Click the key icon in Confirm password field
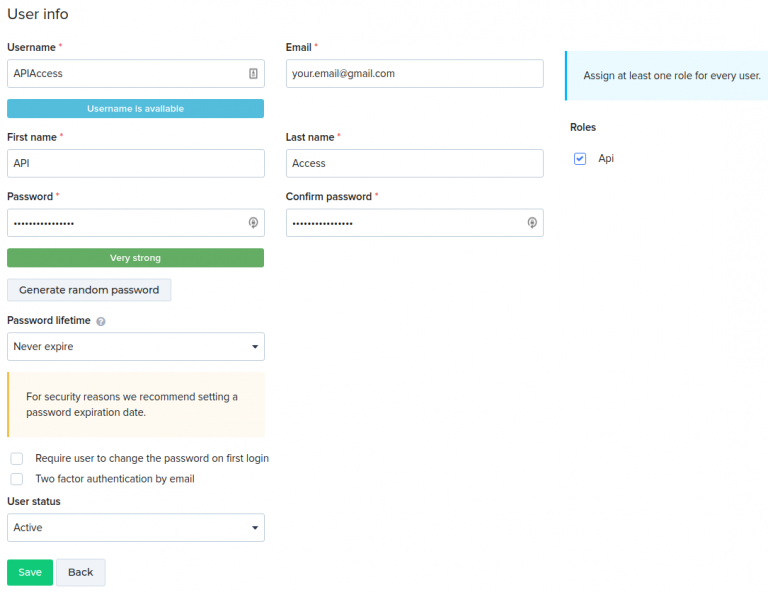 tap(532, 223)
